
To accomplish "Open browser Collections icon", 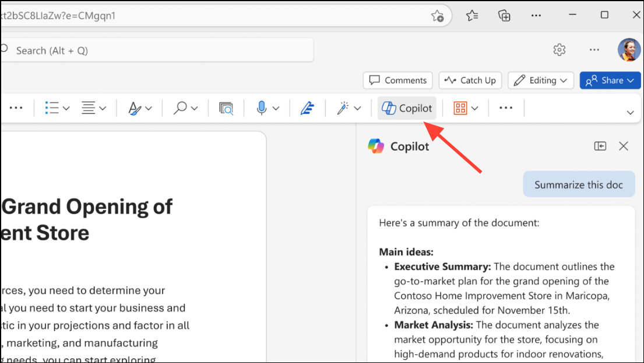I will coord(504,16).
